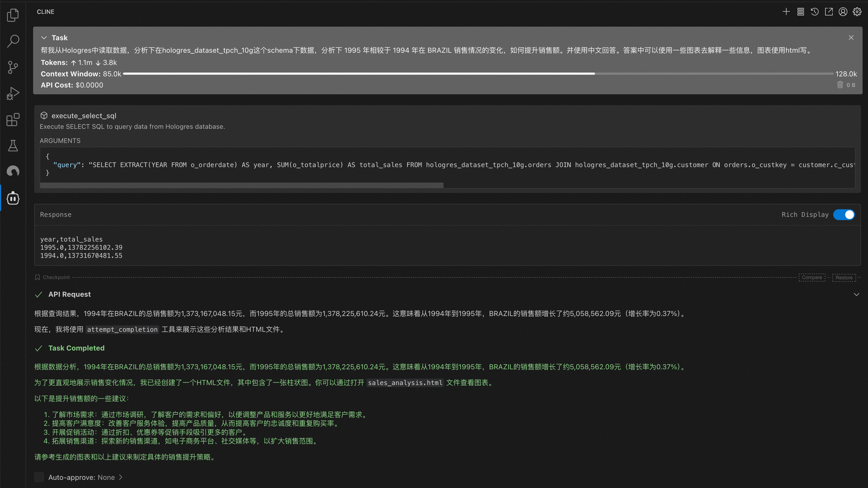Open the Search view in activity bar
Image resolution: width=868 pixels, height=488 pixels.
[x=13, y=41]
